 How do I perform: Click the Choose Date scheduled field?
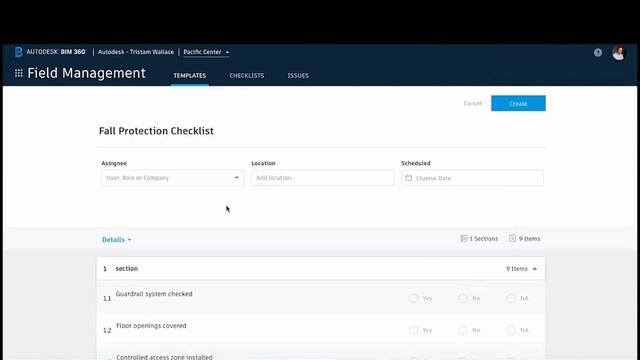click(x=472, y=178)
